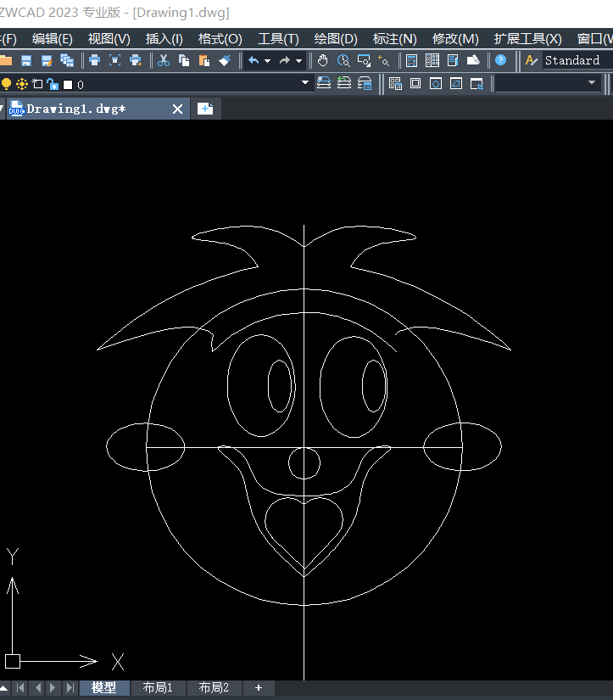Click the Single Viewport icon

tap(415, 83)
